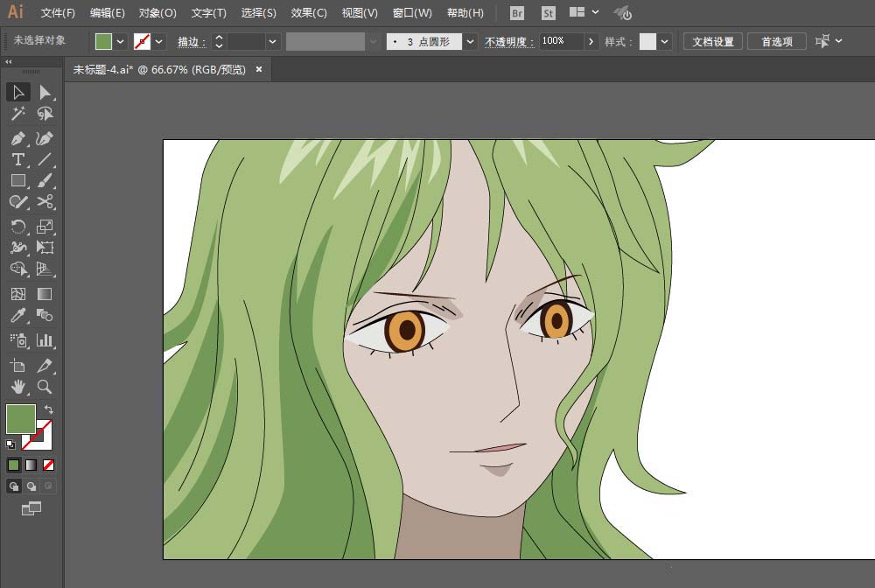Open Adobe Bridge with the Br icon
Image resolution: width=875 pixels, height=588 pixels.
[x=517, y=13]
